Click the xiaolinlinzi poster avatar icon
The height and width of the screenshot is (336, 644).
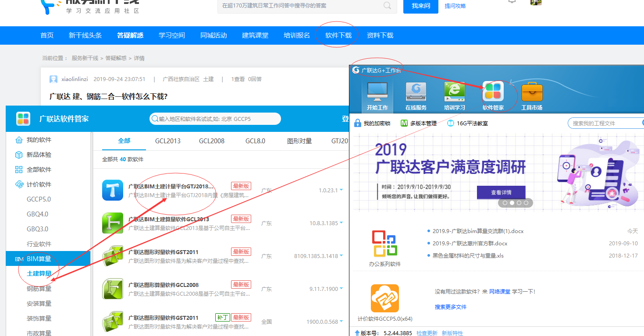click(x=53, y=79)
